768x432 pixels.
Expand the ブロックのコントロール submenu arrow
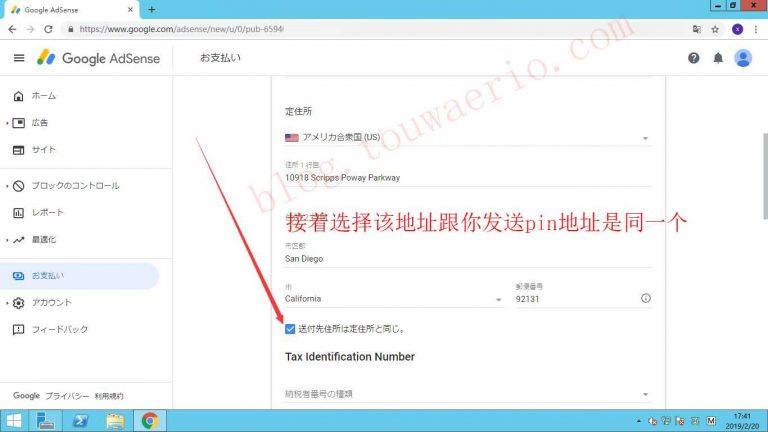pyautogui.click(x=7, y=186)
